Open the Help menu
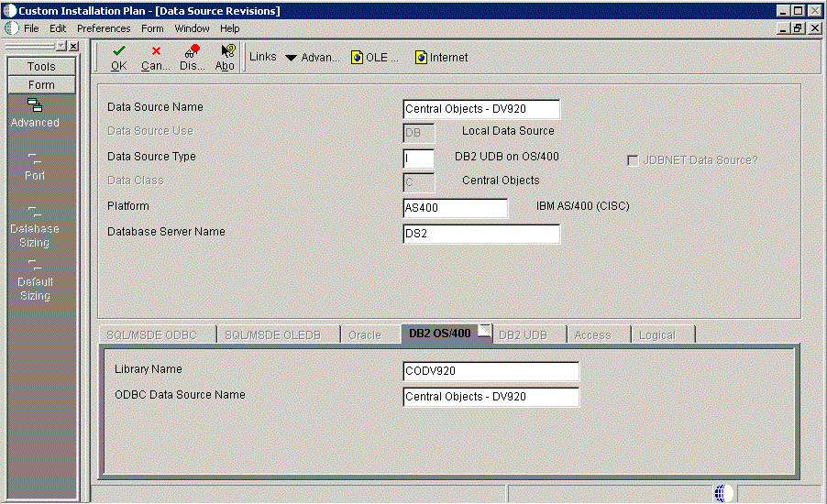This screenshot has width=827, height=504. tap(229, 28)
